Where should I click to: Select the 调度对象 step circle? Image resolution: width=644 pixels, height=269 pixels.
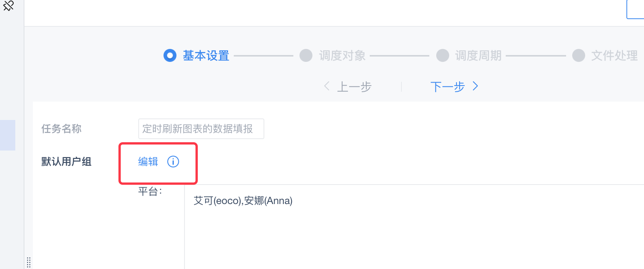[x=306, y=55]
